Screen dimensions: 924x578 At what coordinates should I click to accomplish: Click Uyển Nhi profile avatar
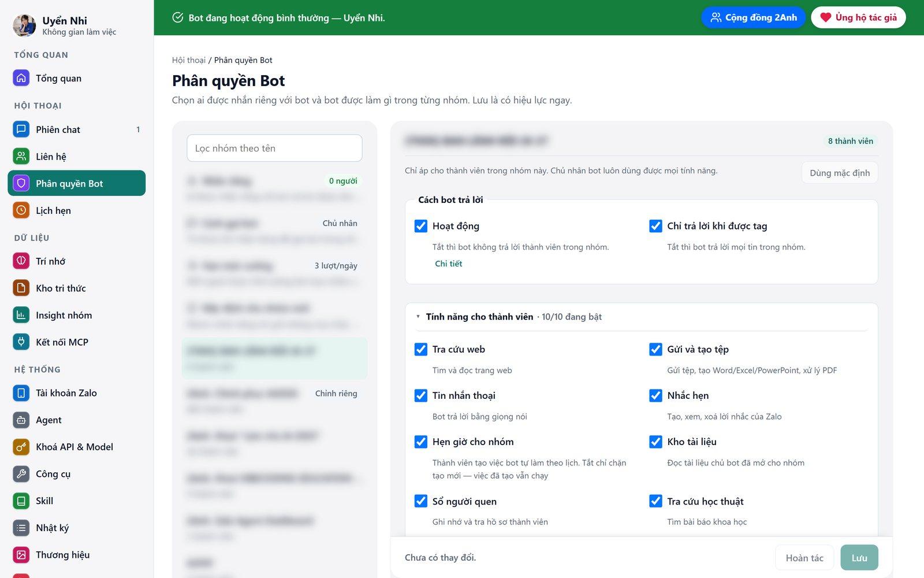click(x=24, y=25)
